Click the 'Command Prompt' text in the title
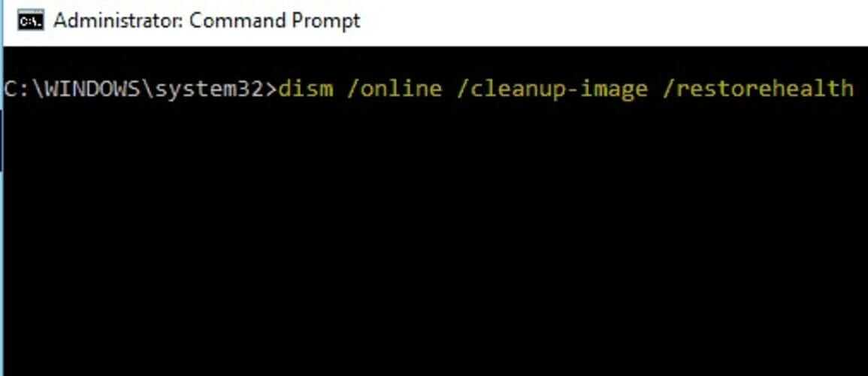 pyautogui.click(x=274, y=21)
